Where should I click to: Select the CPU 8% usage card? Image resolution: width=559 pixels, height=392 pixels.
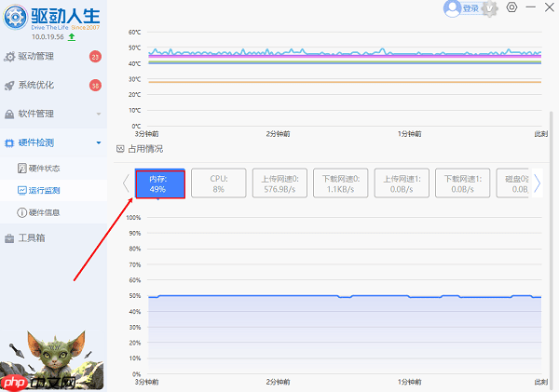point(219,183)
